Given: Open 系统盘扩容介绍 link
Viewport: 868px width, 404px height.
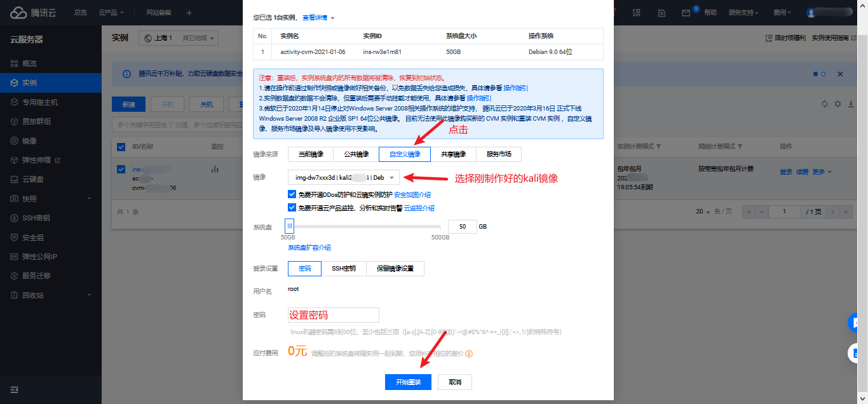Looking at the screenshot, I should point(309,247).
